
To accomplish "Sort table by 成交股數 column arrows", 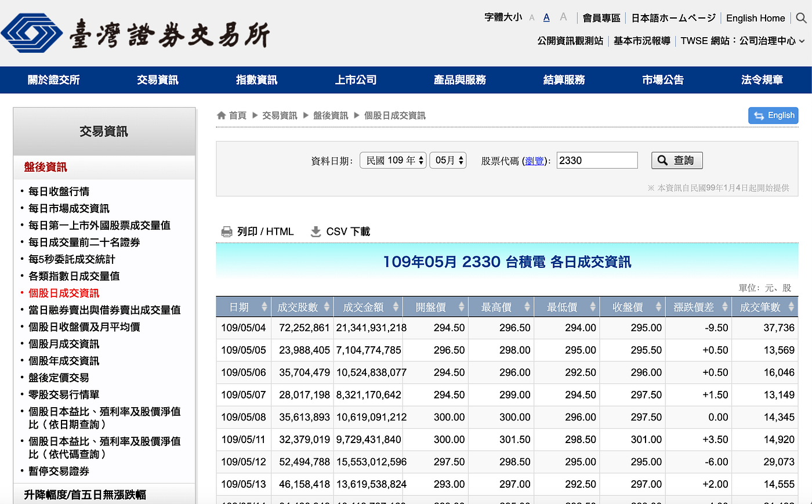I will pos(327,307).
